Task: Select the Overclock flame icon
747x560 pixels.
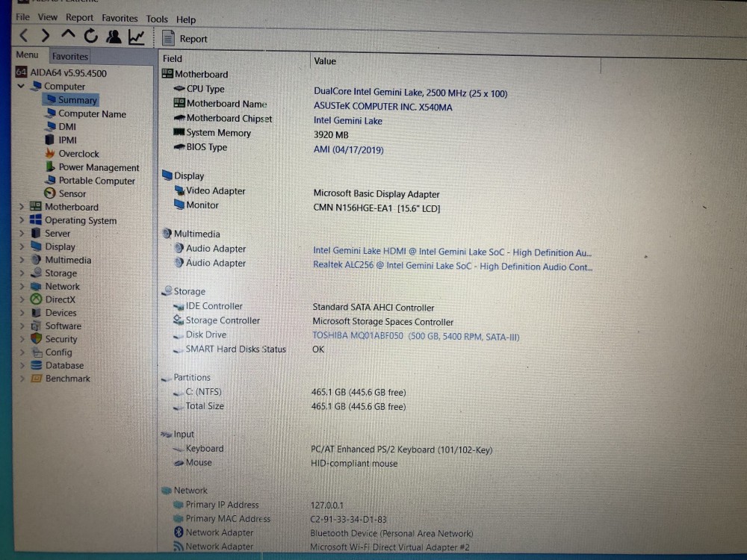Action: pos(50,153)
